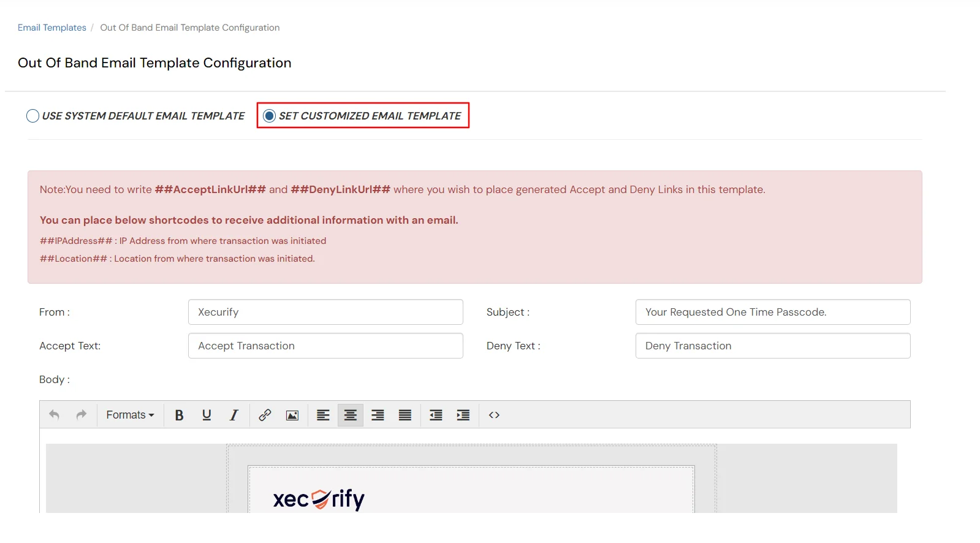Edit the Accept Text field

[x=325, y=346]
